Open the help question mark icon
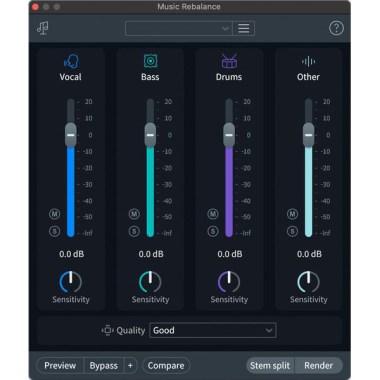The height and width of the screenshot is (380, 380). pyautogui.click(x=336, y=28)
